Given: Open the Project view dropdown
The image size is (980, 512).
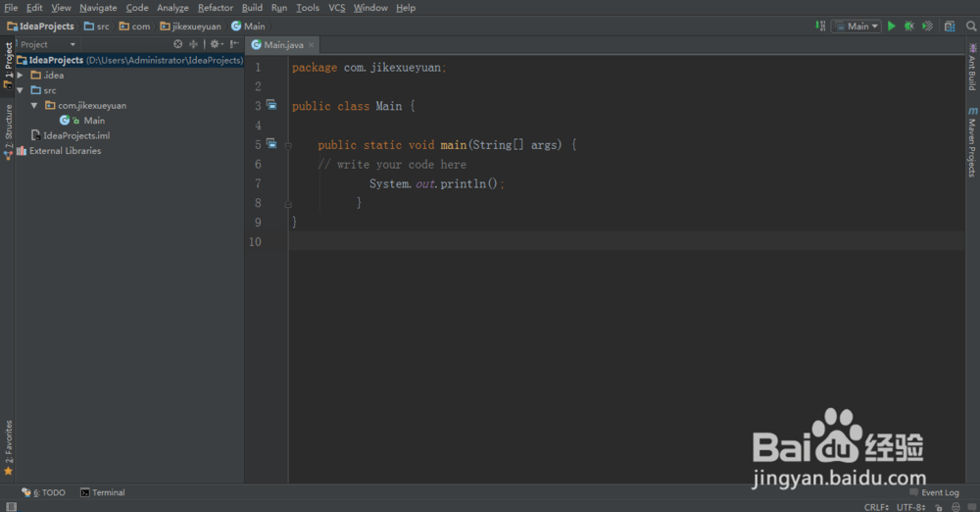Looking at the screenshot, I should (48, 44).
